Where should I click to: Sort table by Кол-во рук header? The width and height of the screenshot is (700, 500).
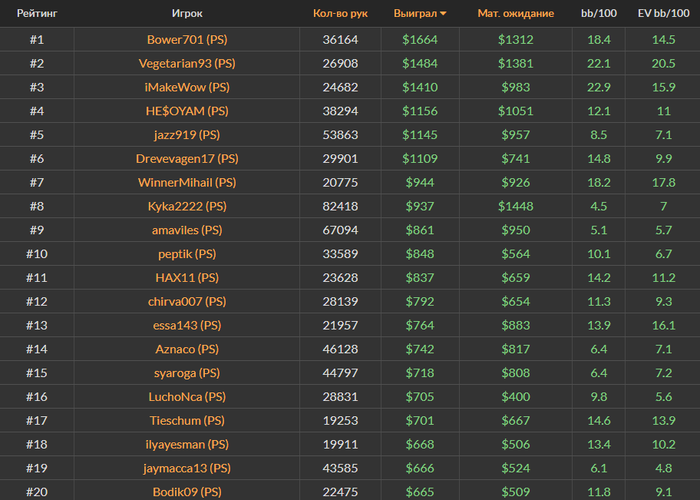340,13
